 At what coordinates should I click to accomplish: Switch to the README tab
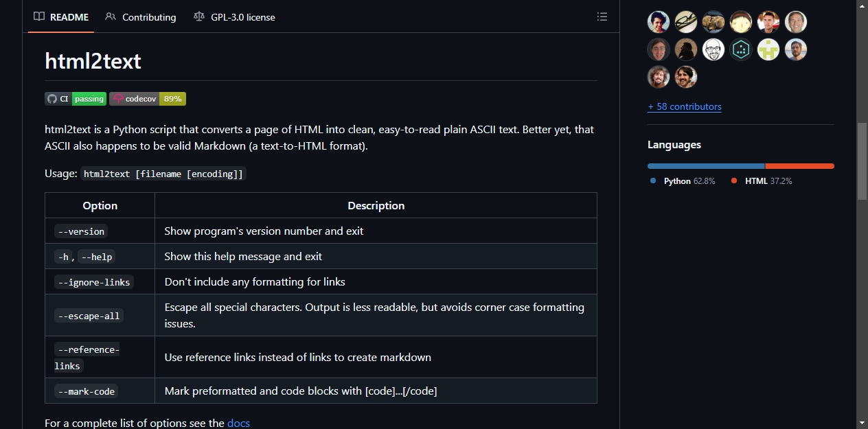[61, 17]
